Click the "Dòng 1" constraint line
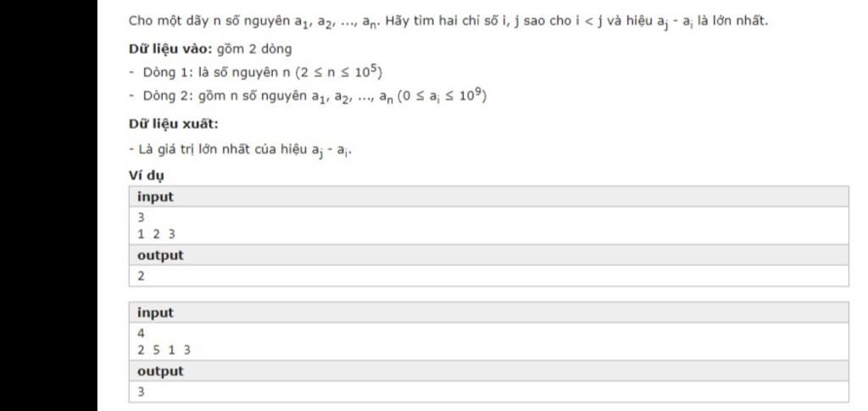 tap(256, 72)
